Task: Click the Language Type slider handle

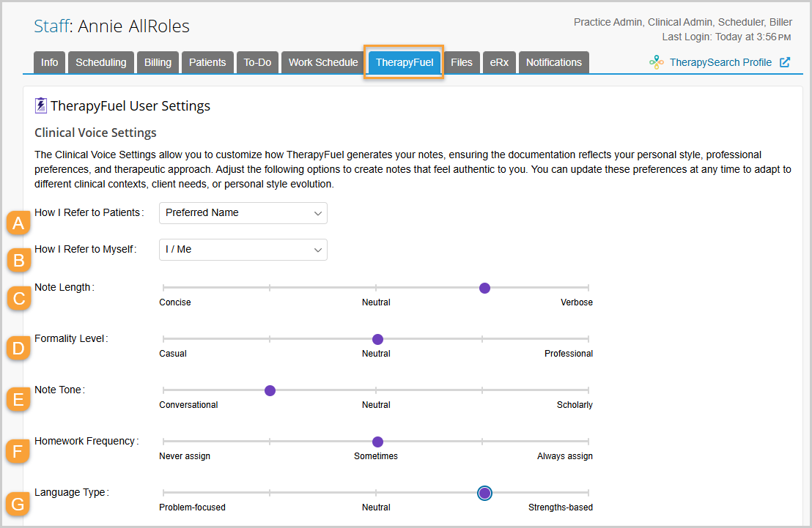Action: [x=484, y=493]
